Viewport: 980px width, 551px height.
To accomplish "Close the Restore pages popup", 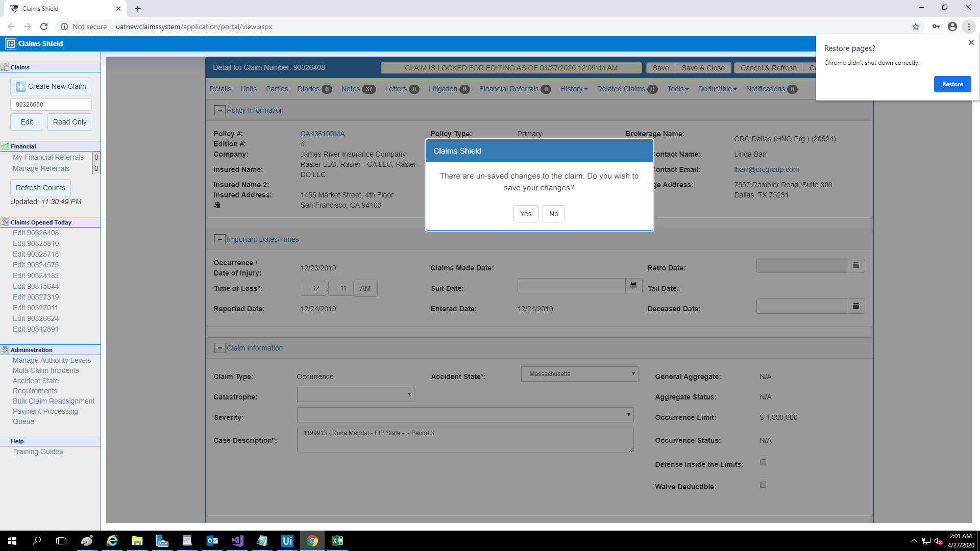I will pos(971,42).
